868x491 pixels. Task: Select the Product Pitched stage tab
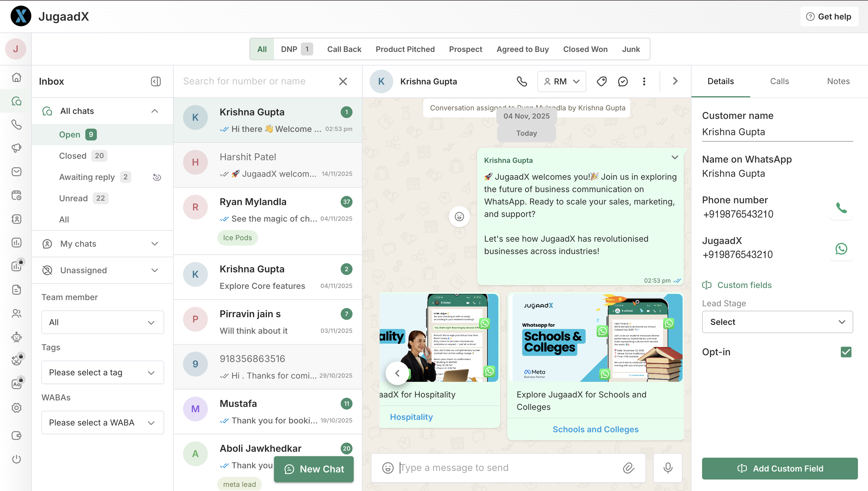405,49
